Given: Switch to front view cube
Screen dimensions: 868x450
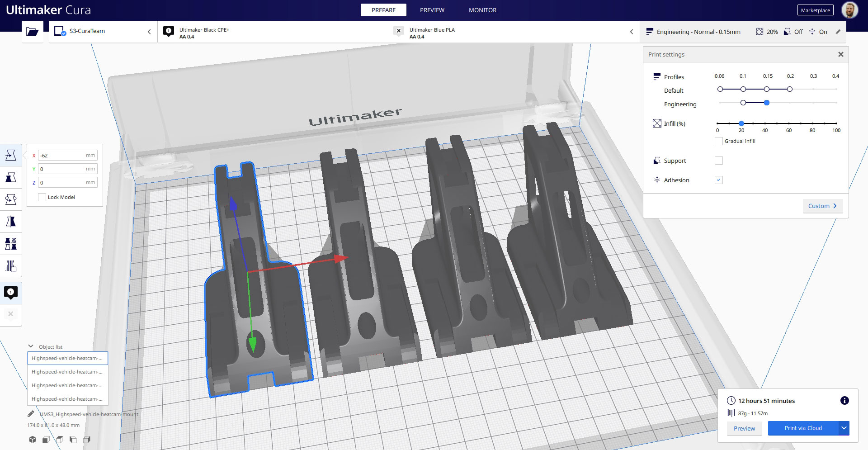Looking at the screenshot, I should tap(46, 439).
